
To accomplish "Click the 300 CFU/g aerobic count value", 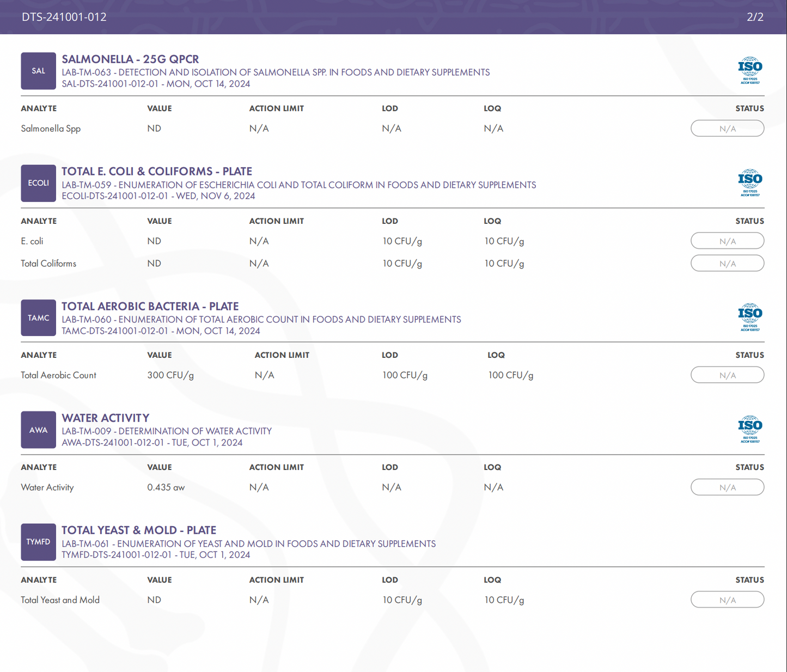I will [x=170, y=375].
